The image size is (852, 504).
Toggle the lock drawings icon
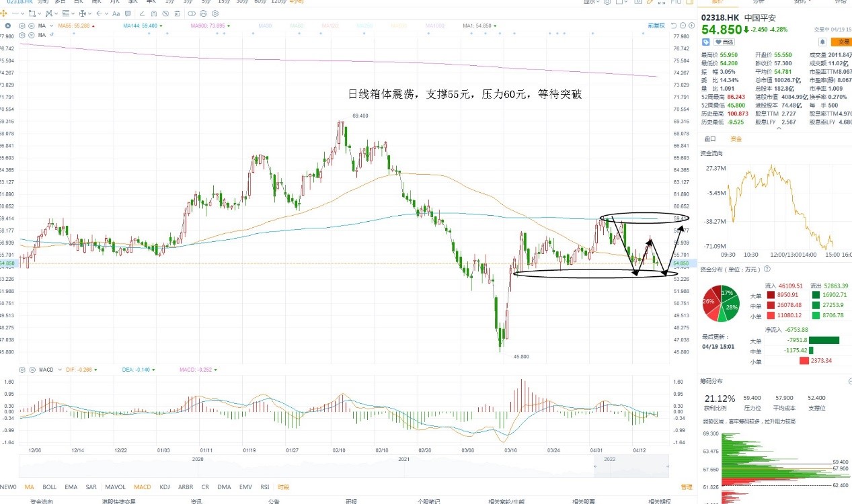tap(203, 13)
